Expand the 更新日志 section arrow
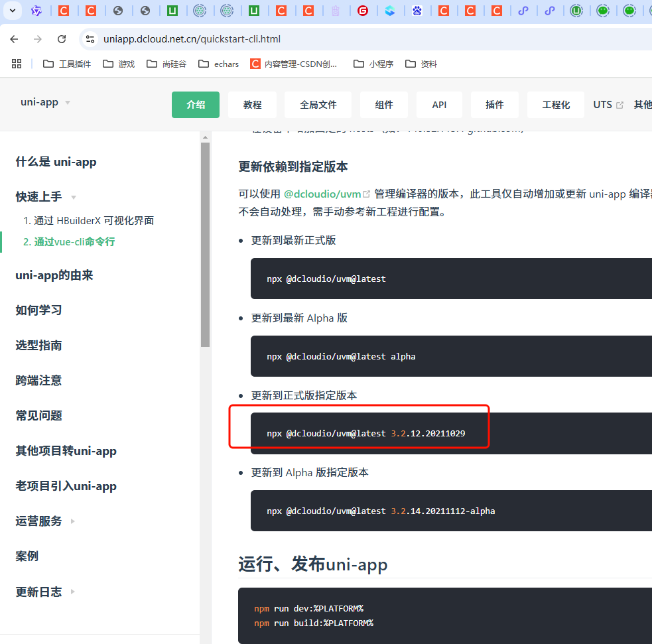The height and width of the screenshot is (644, 652). point(73,592)
